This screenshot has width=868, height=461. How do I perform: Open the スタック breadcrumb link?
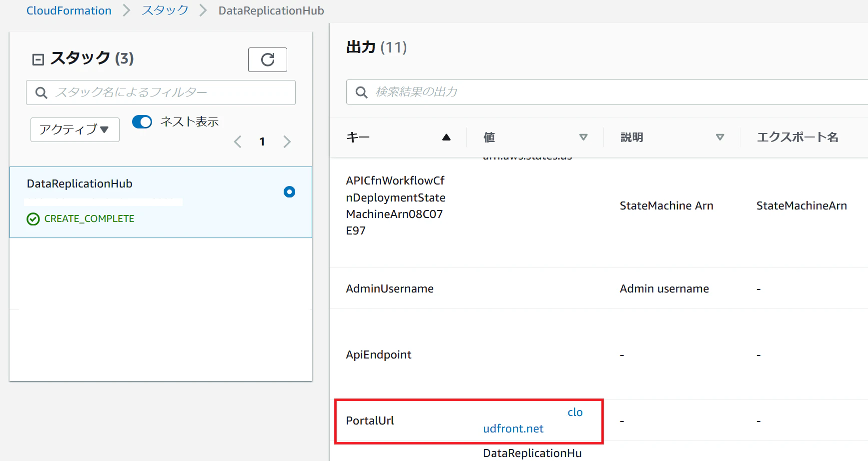point(165,10)
